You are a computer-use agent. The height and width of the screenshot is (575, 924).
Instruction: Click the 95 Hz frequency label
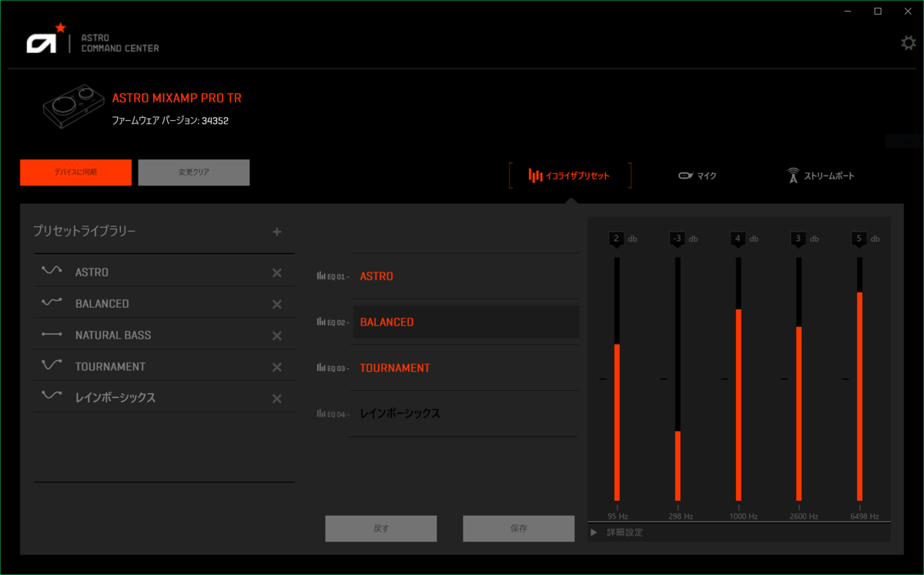coord(618,516)
